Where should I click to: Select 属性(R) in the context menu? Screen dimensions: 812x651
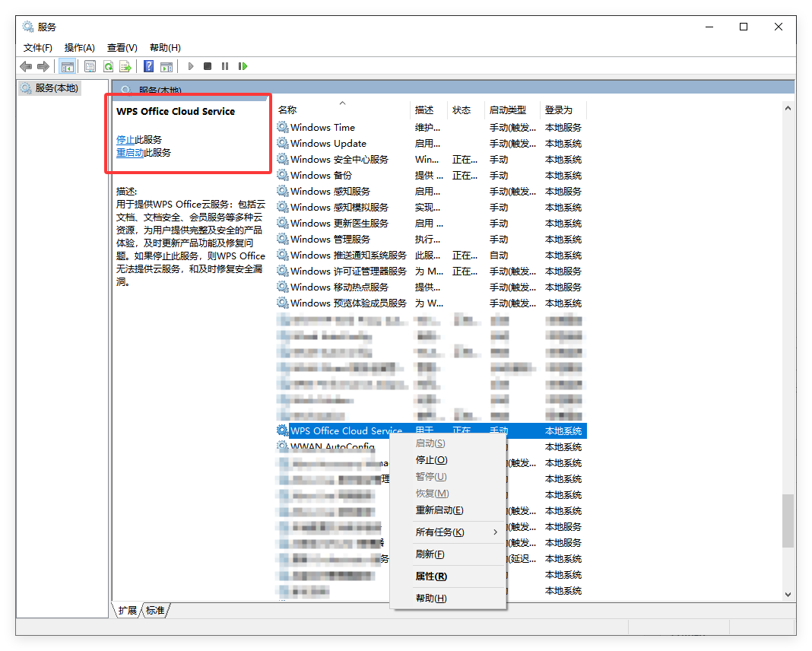pyautogui.click(x=431, y=576)
